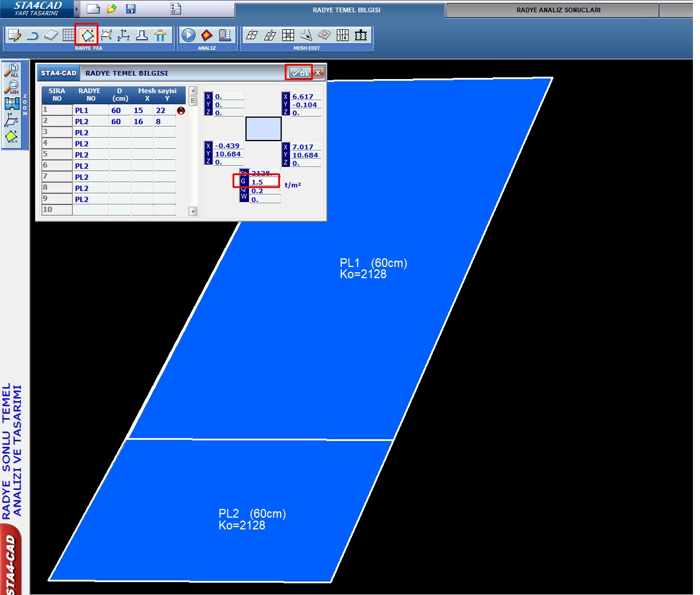The image size is (700, 595).
Task: Click the calculator report icon in ANALIZ
Action: pyautogui.click(x=225, y=35)
